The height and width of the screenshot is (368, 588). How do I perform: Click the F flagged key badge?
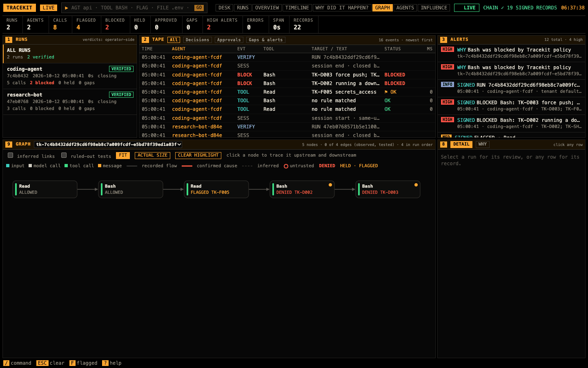pos(72,363)
